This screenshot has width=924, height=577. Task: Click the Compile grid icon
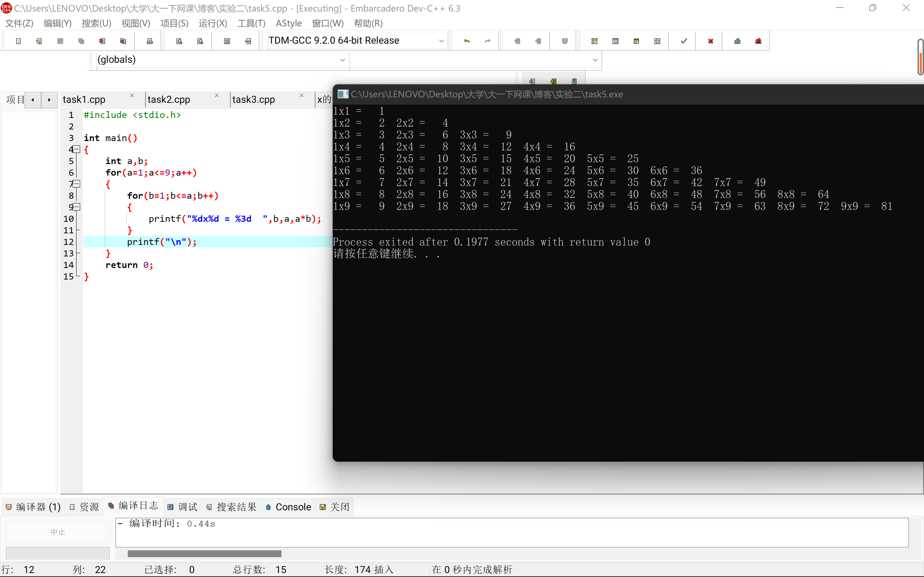(x=594, y=41)
